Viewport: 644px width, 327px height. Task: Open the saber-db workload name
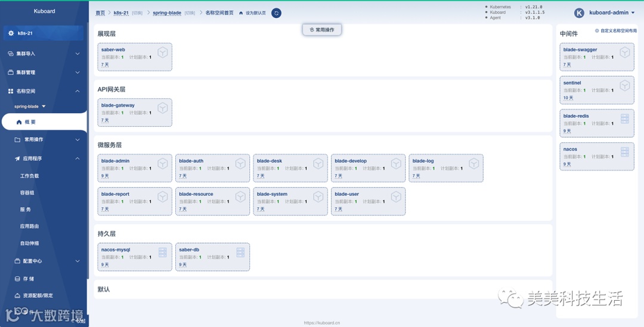tap(190, 250)
